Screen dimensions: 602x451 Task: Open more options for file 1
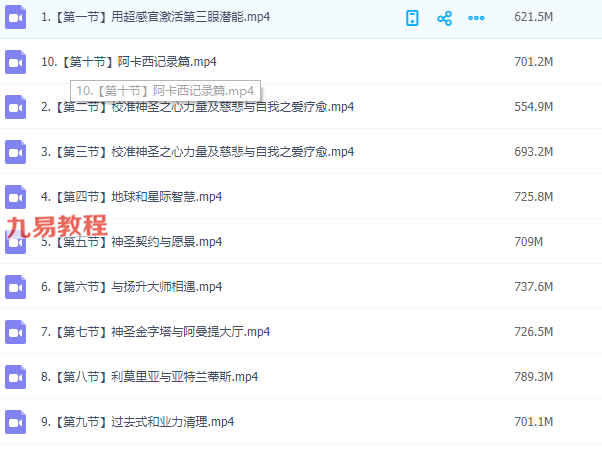pos(476,18)
